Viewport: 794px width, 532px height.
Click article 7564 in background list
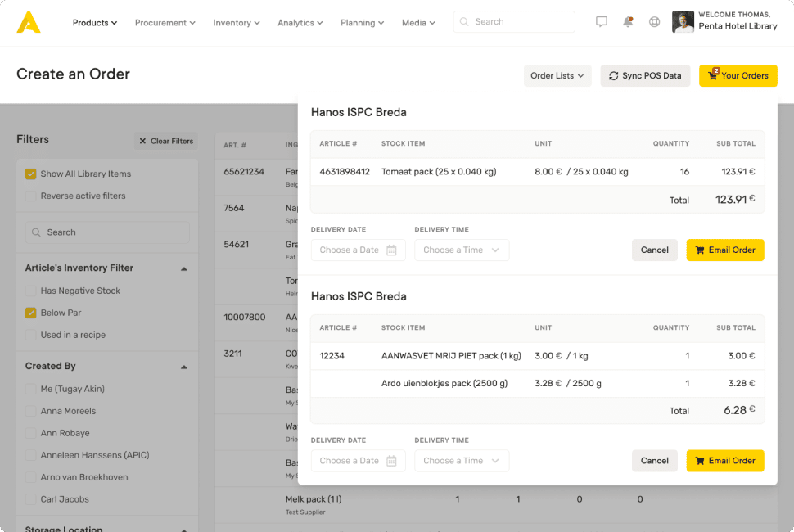(233, 208)
